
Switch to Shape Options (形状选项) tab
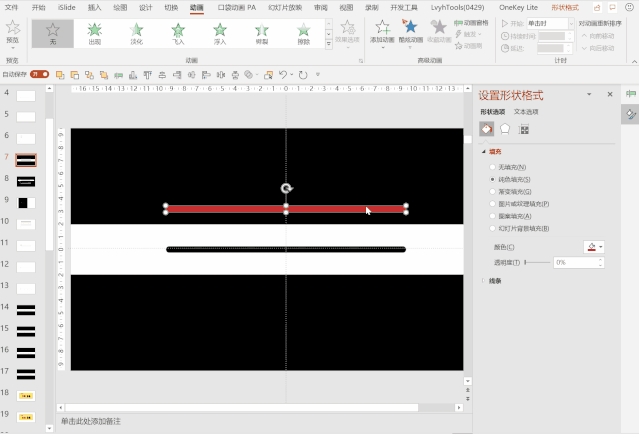[x=493, y=112]
